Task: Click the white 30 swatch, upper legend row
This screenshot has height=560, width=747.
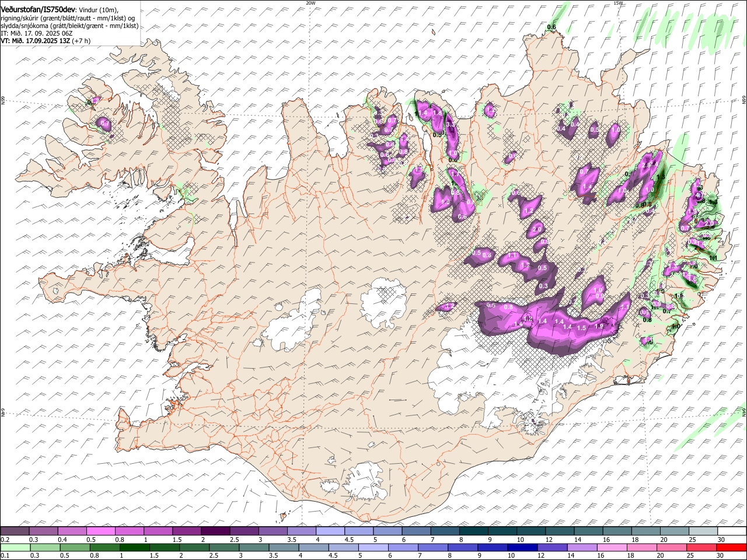Action: click(732, 531)
